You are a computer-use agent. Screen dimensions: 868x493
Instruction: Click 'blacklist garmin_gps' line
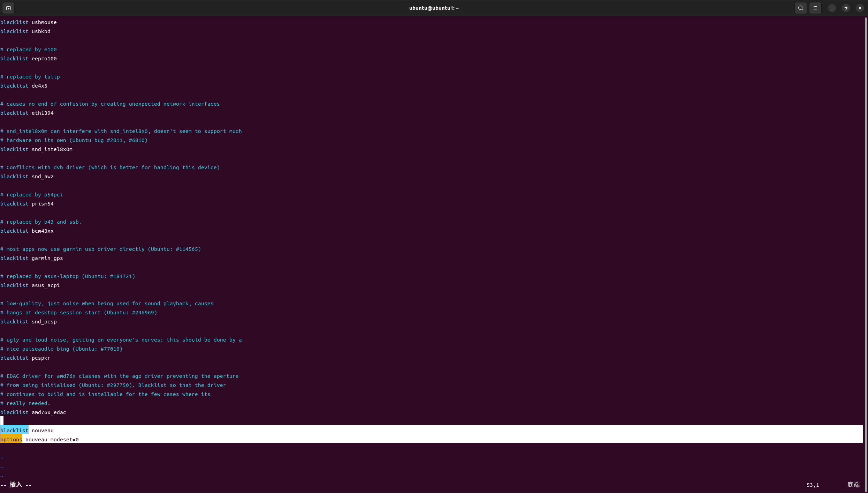tap(31, 258)
